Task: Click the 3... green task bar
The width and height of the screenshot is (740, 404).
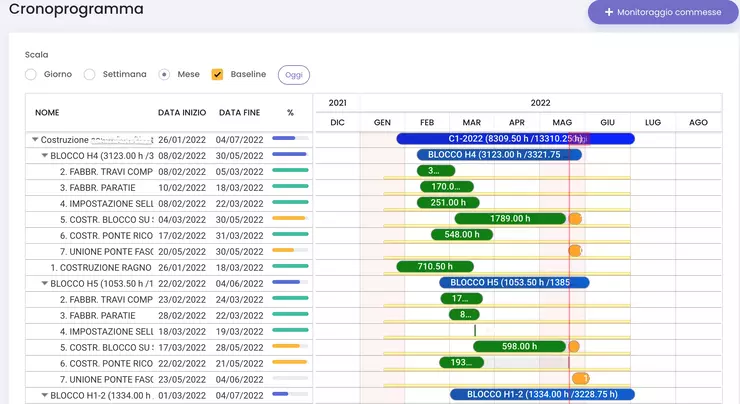Action: coord(436,170)
